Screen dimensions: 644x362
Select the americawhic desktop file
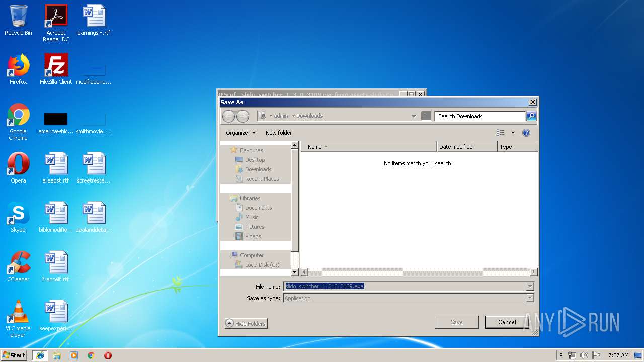tap(56, 123)
